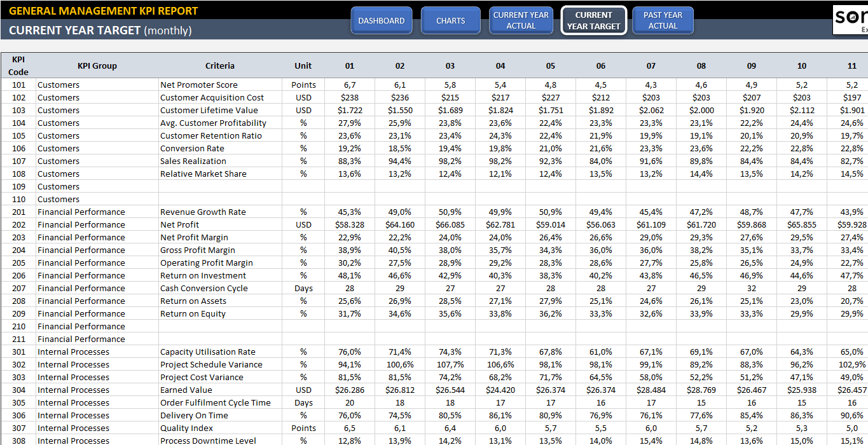Image resolution: width=868 pixels, height=445 pixels.
Task: Click the Someka logo
Action: 851,19
